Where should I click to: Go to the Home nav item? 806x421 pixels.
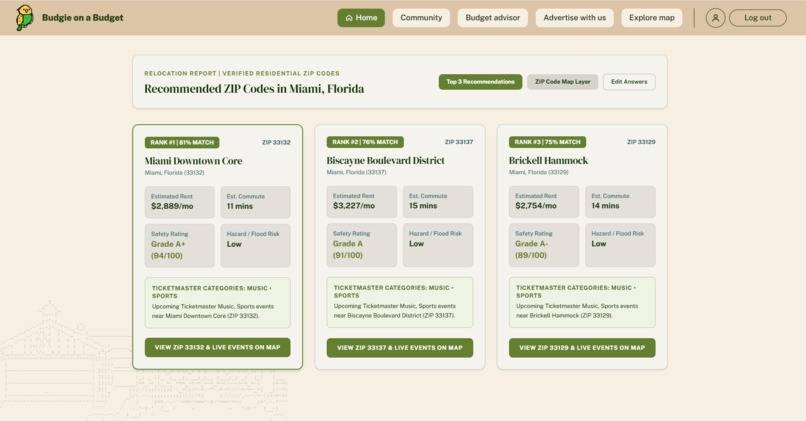(x=361, y=18)
